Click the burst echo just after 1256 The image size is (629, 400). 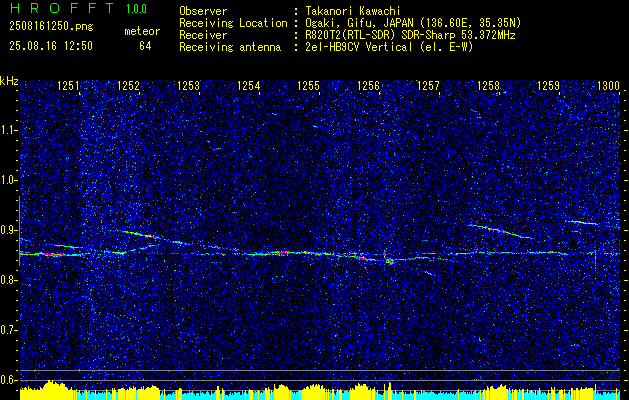click(388, 260)
